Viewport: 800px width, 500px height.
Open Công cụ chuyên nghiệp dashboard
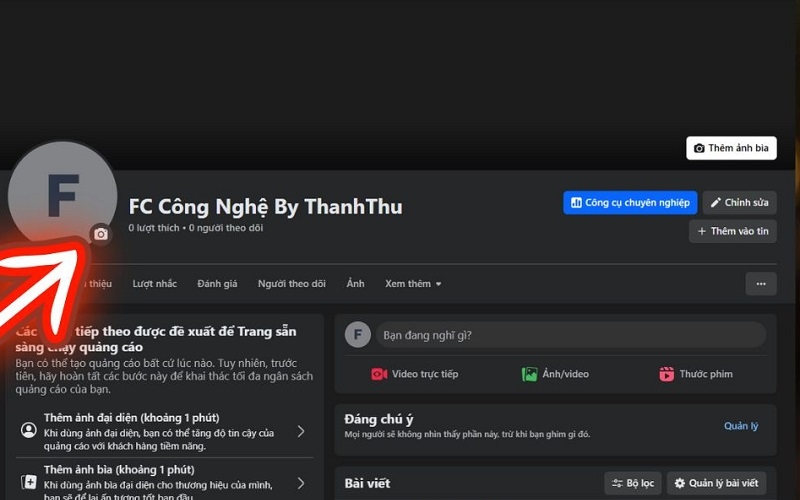(630, 203)
